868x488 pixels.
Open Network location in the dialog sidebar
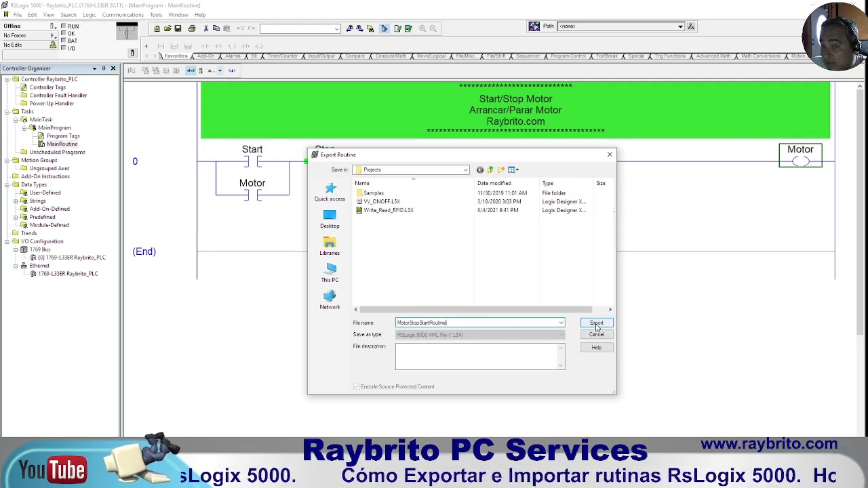(330, 300)
